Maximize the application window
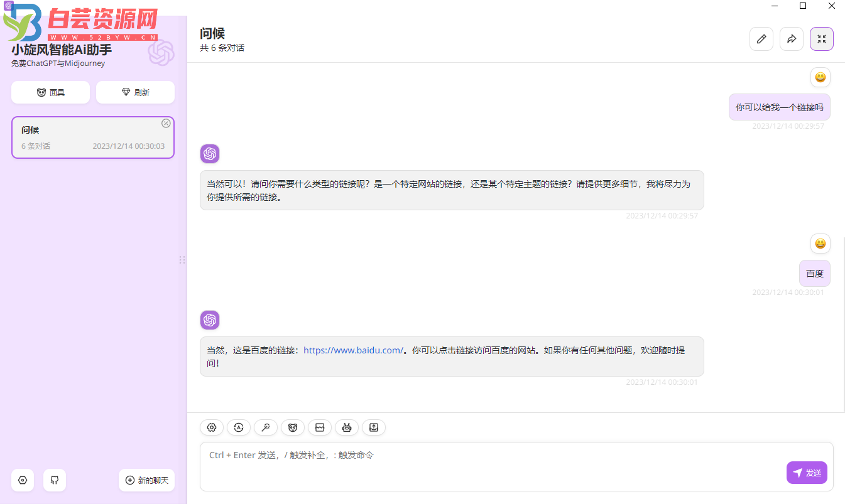This screenshot has width=845, height=504. click(x=803, y=6)
